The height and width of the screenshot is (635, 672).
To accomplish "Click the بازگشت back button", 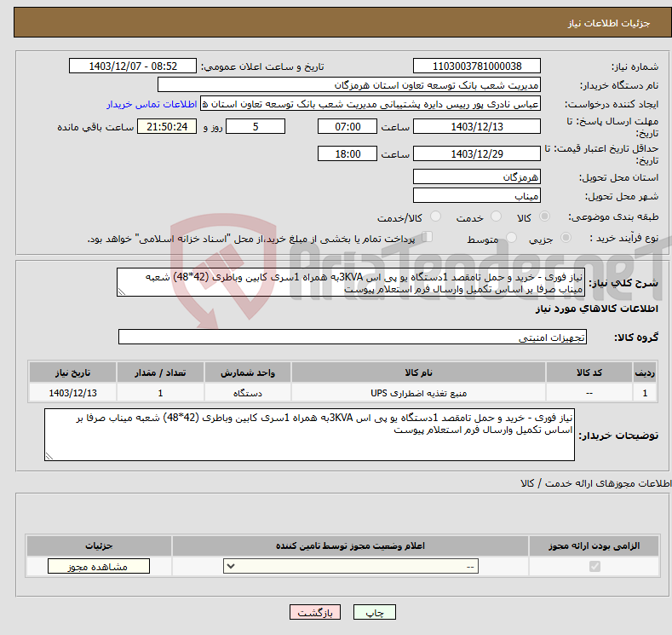I will click(x=315, y=612).
